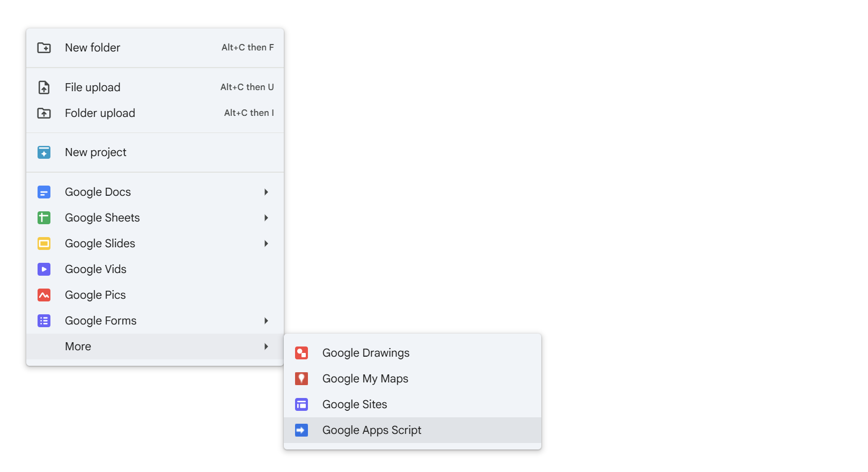The image size is (868, 472).
Task: Select the More menu item
Action: [155, 346]
